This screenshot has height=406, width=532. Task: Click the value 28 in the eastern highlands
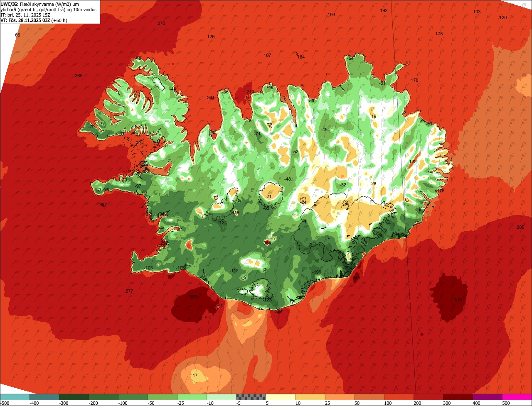374,183
